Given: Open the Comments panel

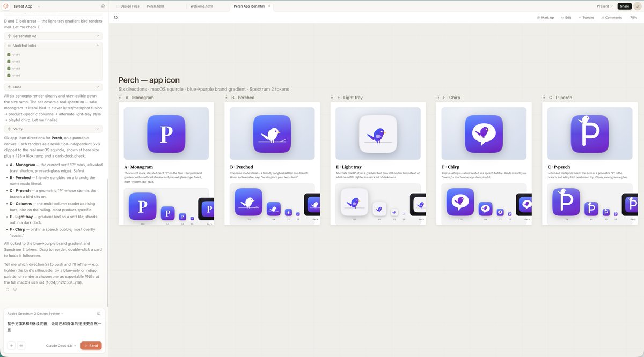Looking at the screenshot, I should click(612, 17).
